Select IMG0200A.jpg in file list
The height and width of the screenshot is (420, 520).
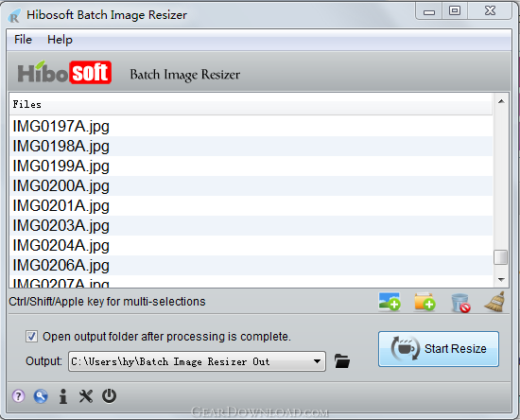tap(251, 185)
